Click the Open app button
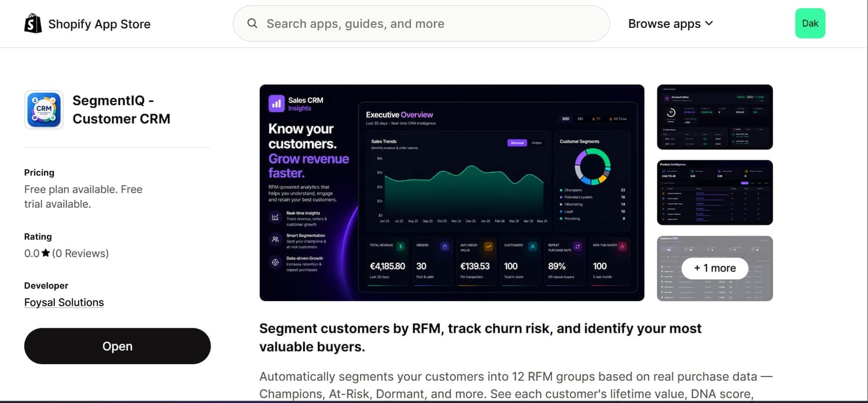868x403 pixels. tap(117, 346)
